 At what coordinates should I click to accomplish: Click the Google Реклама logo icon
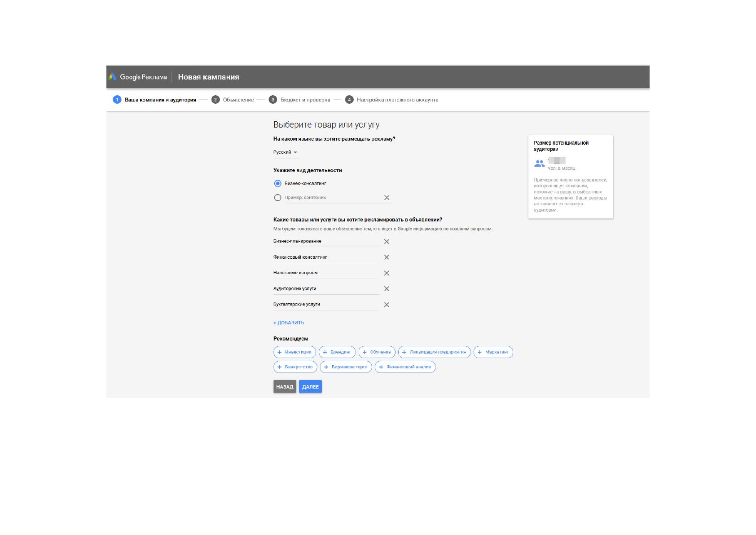point(113,77)
